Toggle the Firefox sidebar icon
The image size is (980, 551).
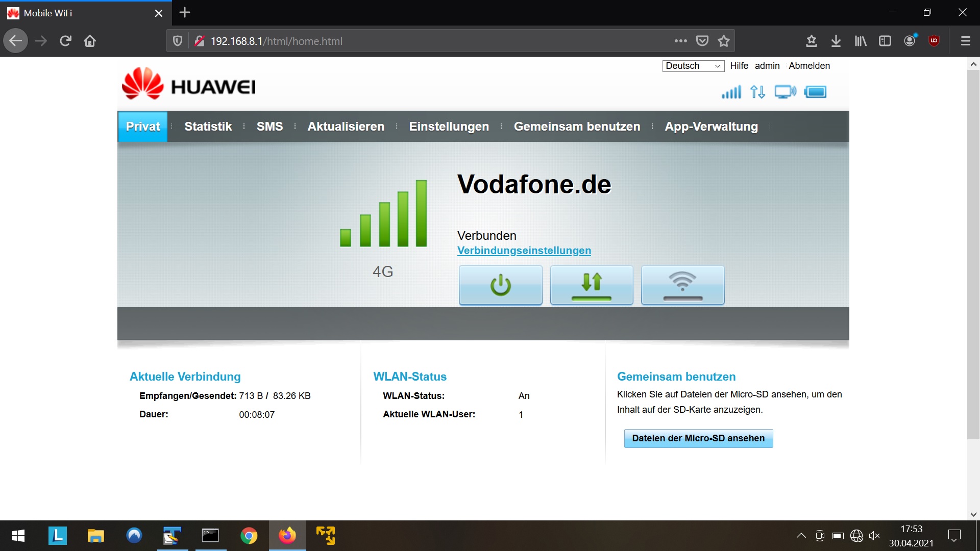(x=885, y=41)
